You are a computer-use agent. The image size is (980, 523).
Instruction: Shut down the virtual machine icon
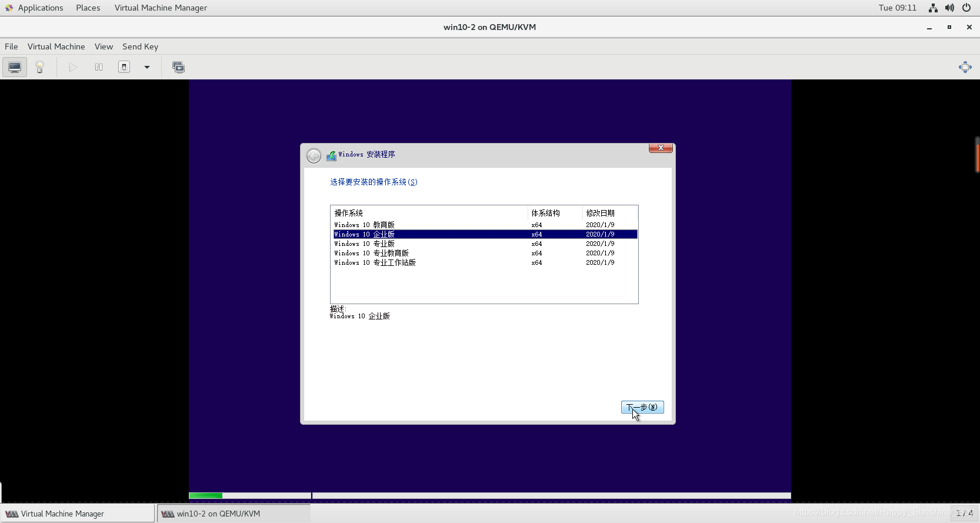coord(124,67)
